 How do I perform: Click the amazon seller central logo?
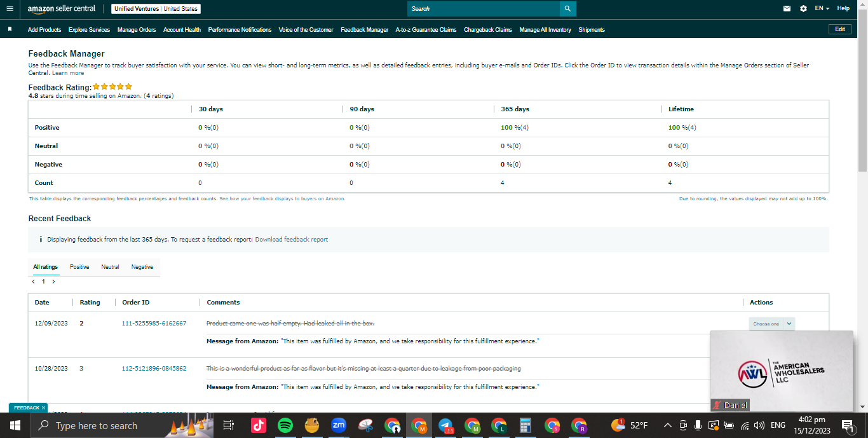pos(62,9)
